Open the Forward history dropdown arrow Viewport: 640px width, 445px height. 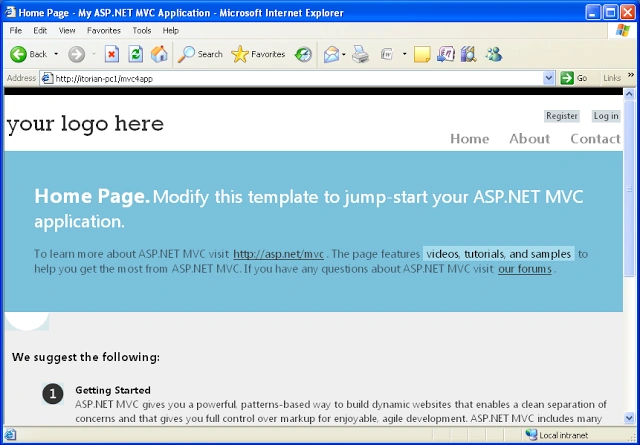pyautogui.click(x=93, y=54)
